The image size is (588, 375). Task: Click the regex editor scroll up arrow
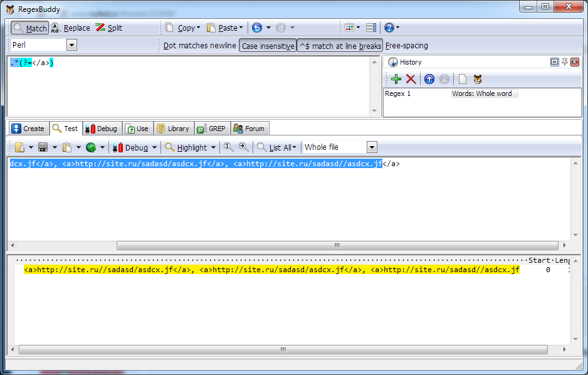point(374,62)
